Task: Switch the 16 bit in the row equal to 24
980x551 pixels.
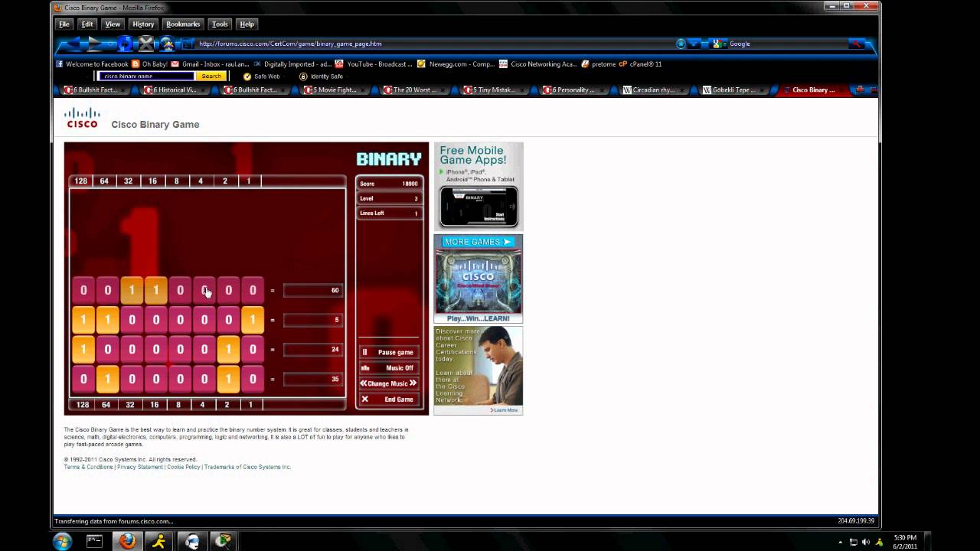Action: tap(156, 349)
